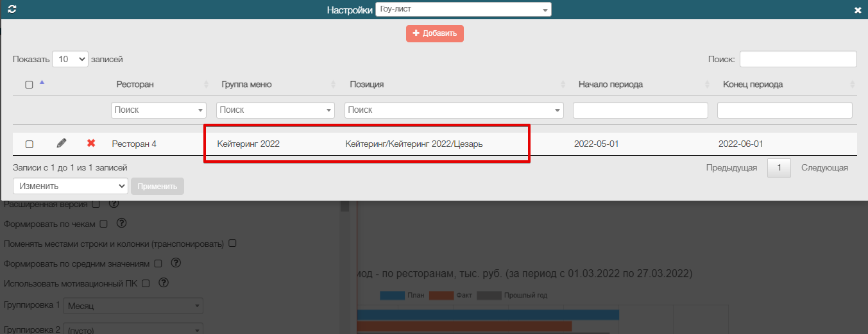Open help icon beside Формировать по чекам

click(x=121, y=223)
